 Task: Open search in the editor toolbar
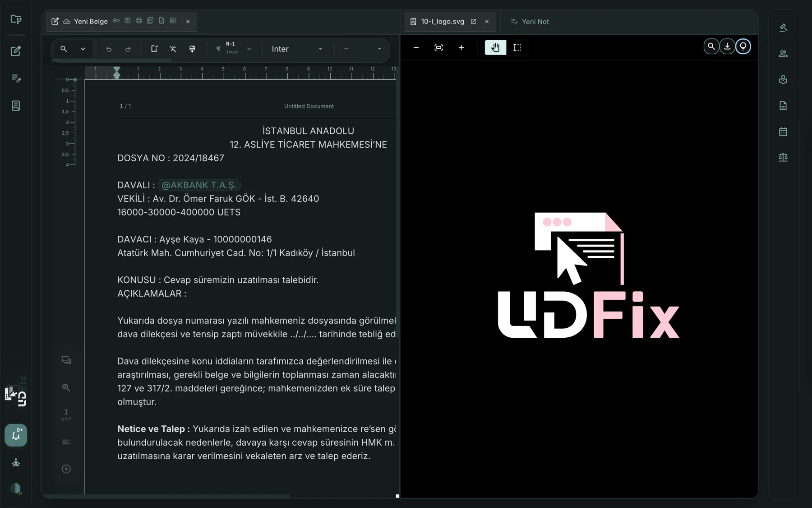coord(64,49)
